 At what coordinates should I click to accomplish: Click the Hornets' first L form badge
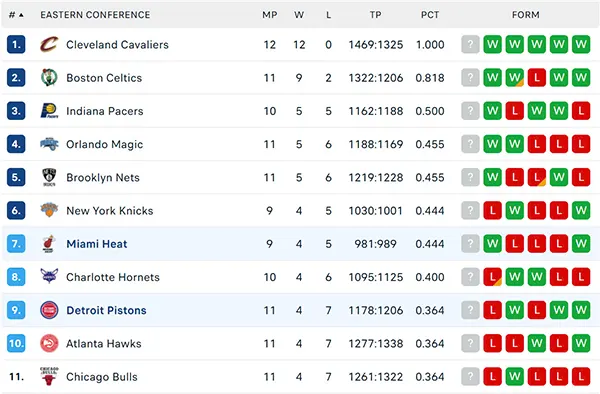(x=492, y=277)
